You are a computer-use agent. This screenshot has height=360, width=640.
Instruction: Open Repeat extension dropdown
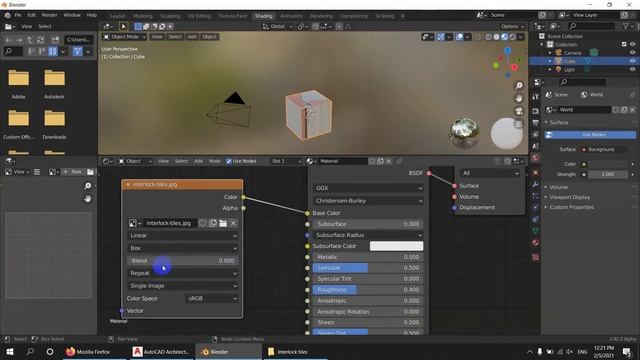(183, 273)
